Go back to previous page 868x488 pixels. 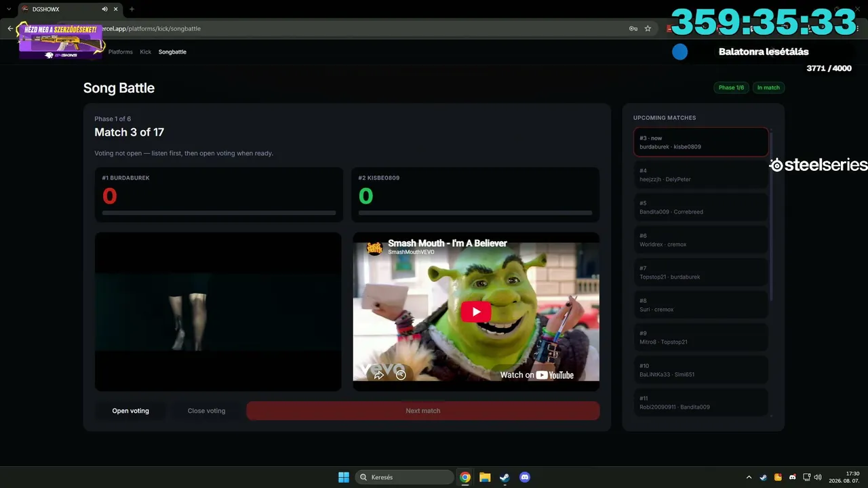click(10, 28)
